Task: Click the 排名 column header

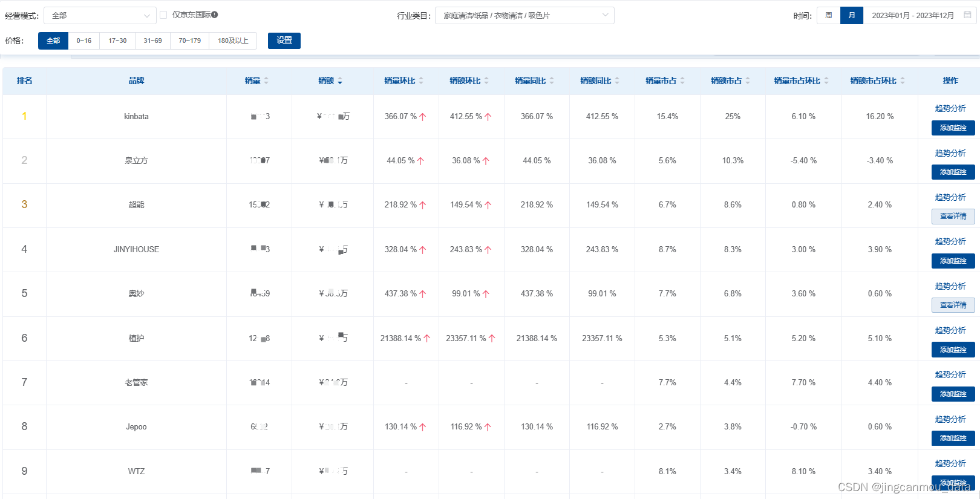Action: (x=24, y=80)
